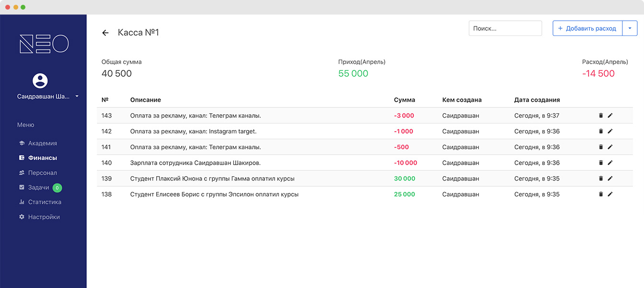
Task: Click the NEO logo in the sidebar
Action: 44,44
